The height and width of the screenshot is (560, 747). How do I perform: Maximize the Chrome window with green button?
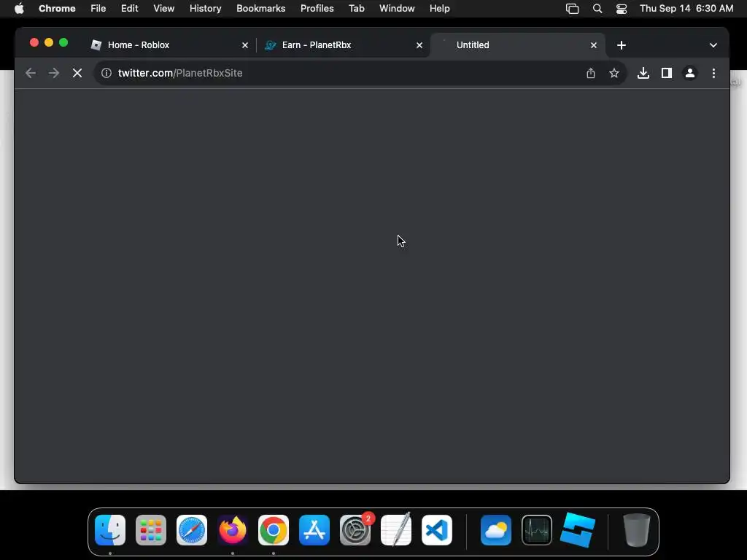(63, 42)
